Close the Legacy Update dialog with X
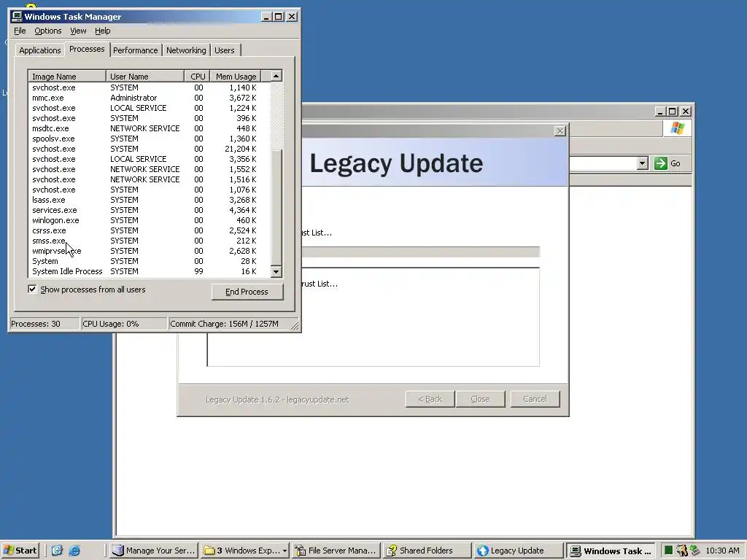This screenshot has width=747, height=560. point(560,131)
